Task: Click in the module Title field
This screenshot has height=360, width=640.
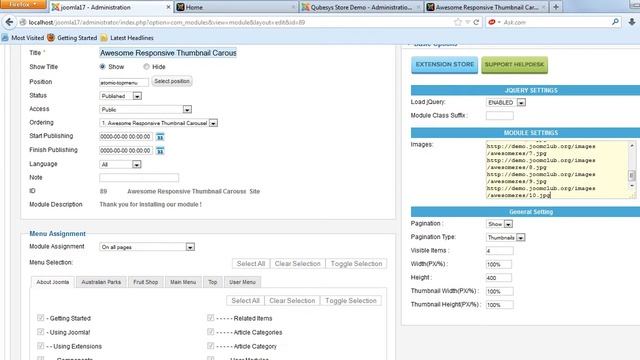Action: pos(168,53)
